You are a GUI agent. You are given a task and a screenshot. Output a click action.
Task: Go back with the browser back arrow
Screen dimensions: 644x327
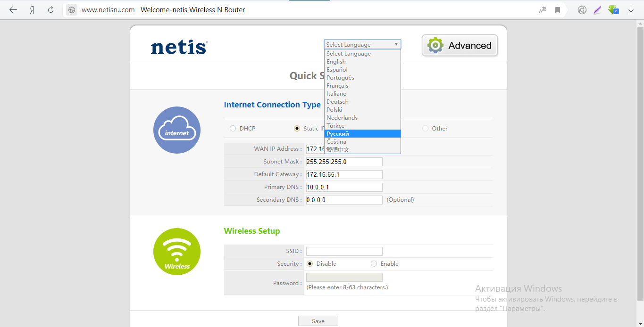click(x=13, y=10)
